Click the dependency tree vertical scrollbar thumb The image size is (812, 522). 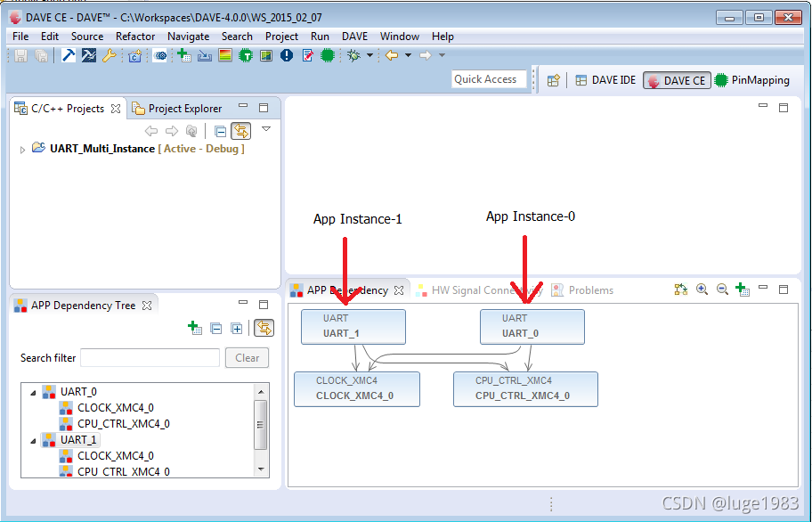[261, 425]
